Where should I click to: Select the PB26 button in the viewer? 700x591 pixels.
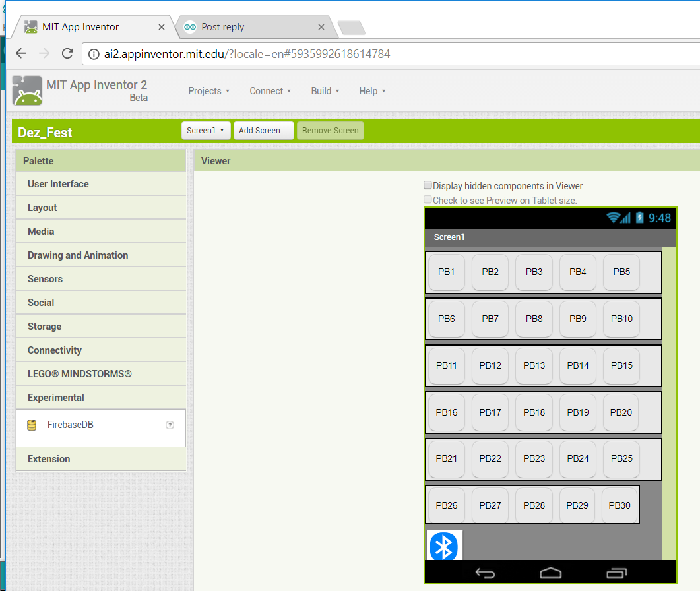tap(447, 505)
